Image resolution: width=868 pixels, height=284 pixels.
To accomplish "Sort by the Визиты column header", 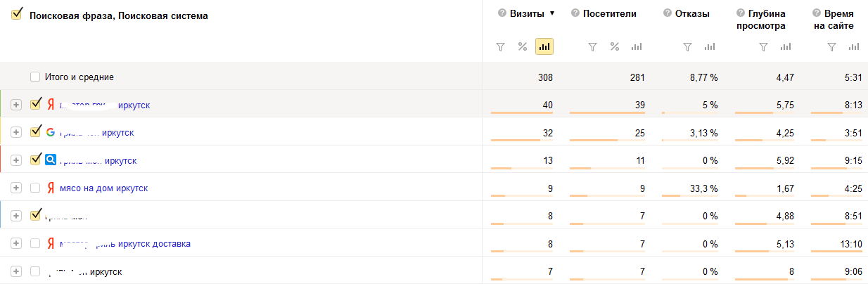I will click(527, 13).
